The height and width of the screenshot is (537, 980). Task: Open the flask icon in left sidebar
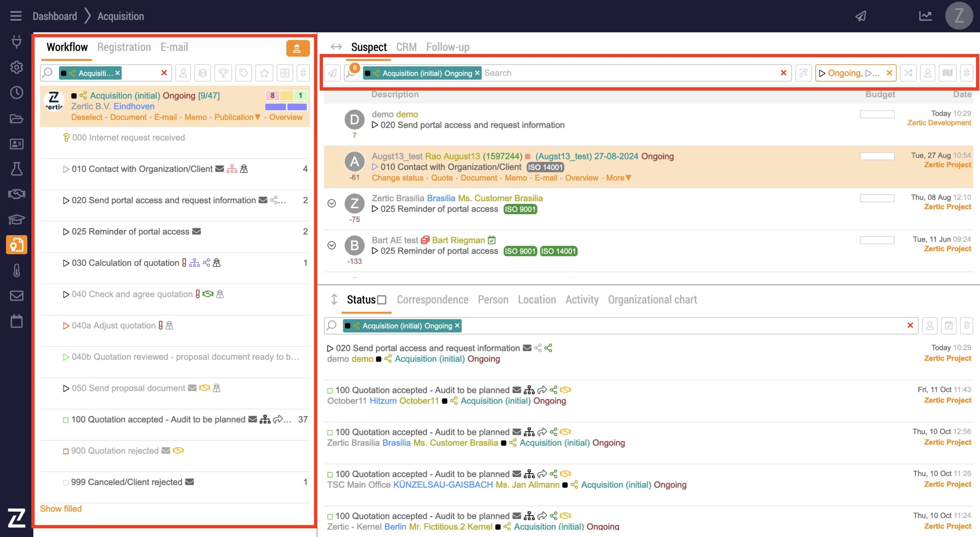tap(16, 169)
